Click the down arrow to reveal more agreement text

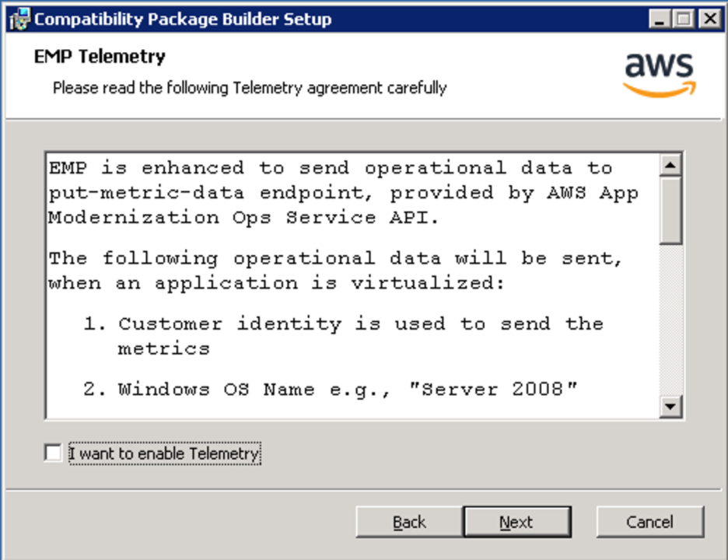(670, 405)
